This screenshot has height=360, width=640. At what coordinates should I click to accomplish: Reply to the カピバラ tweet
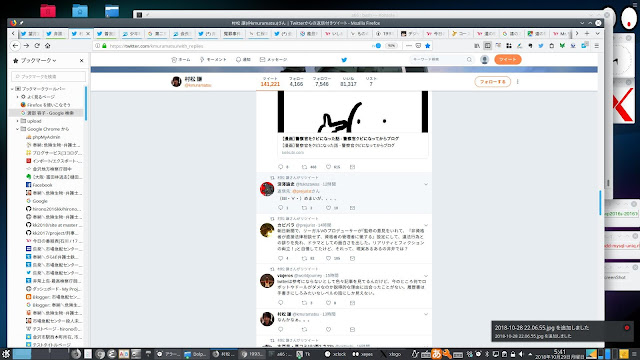280,258
